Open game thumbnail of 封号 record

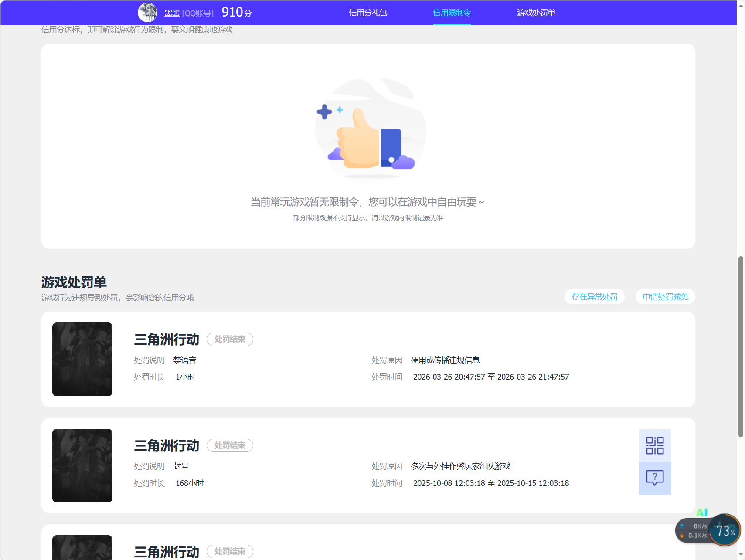click(x=82, y=465)
